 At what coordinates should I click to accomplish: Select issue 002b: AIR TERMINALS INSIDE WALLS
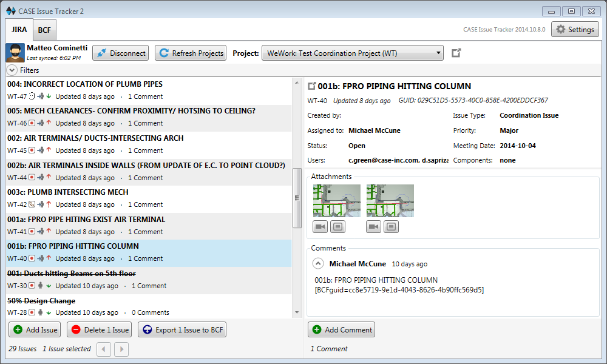tap(149, 172)
